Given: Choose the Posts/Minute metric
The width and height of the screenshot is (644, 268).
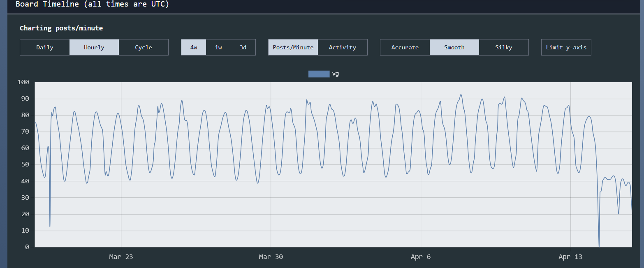Looking at the screenshot, I should [x=293, y=47].
